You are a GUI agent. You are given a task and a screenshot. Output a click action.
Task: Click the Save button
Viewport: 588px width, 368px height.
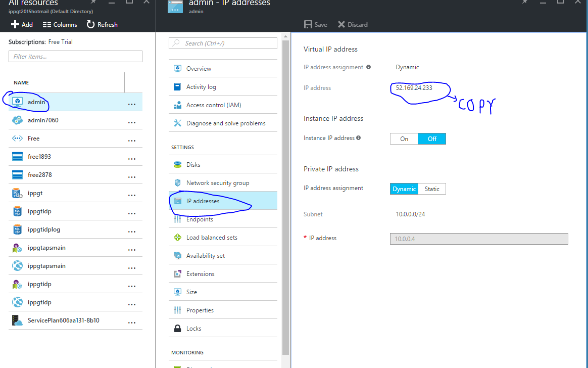click(315, 24)
